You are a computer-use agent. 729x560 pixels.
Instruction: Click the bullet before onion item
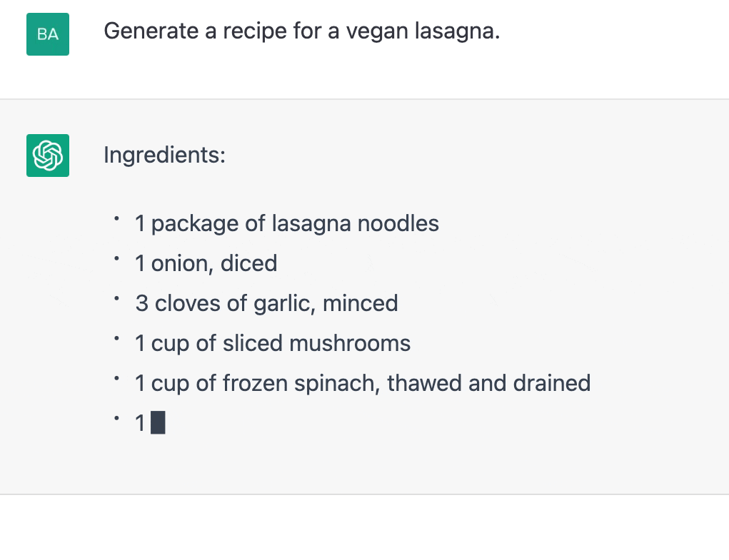(116, 260)
